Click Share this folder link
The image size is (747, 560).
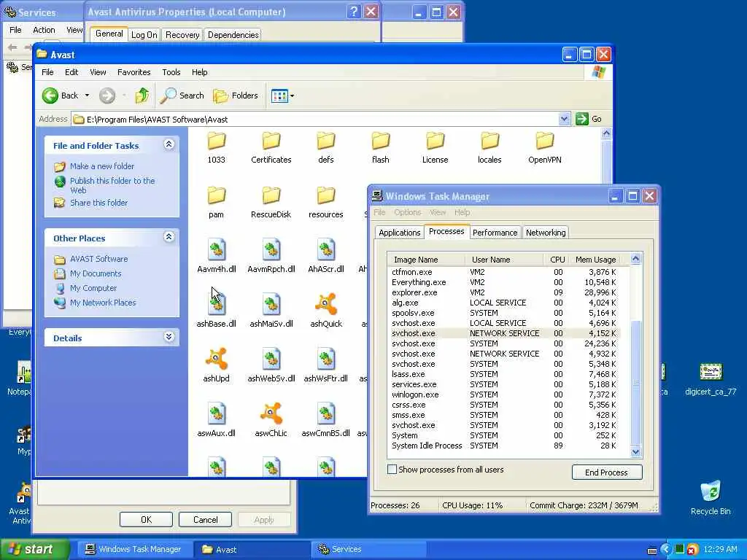coord(98,203)
